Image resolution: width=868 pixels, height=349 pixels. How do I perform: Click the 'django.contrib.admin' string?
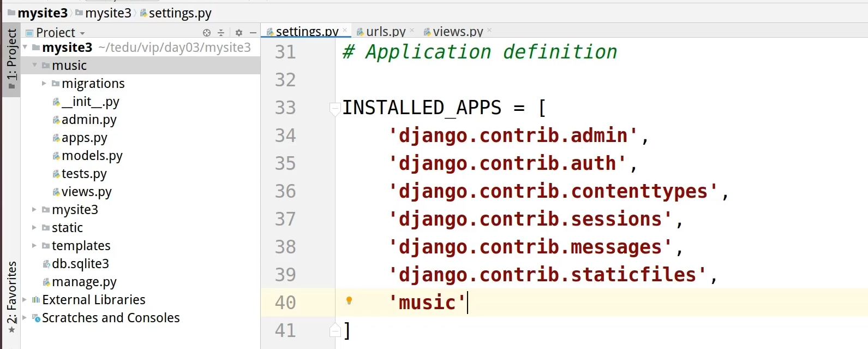(513, 135)
